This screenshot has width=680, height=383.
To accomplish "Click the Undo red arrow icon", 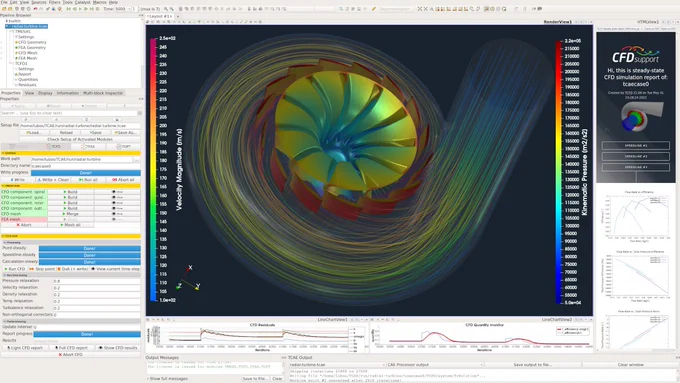I will click(36, 9).
